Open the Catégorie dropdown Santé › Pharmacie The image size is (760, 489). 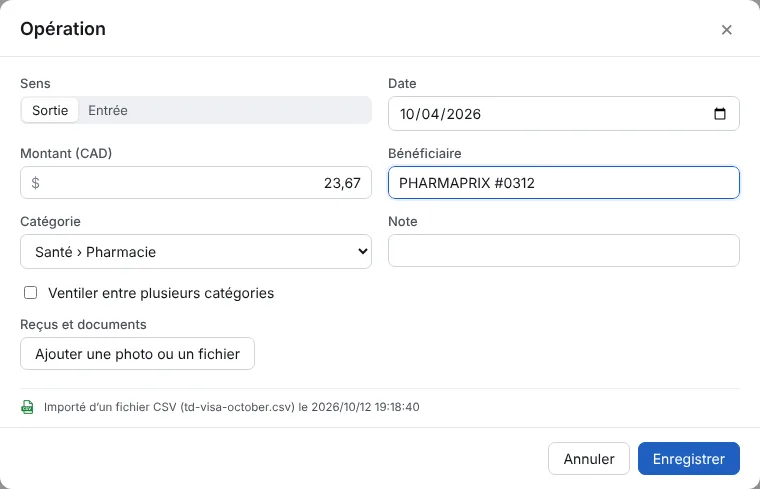(196, 252)
